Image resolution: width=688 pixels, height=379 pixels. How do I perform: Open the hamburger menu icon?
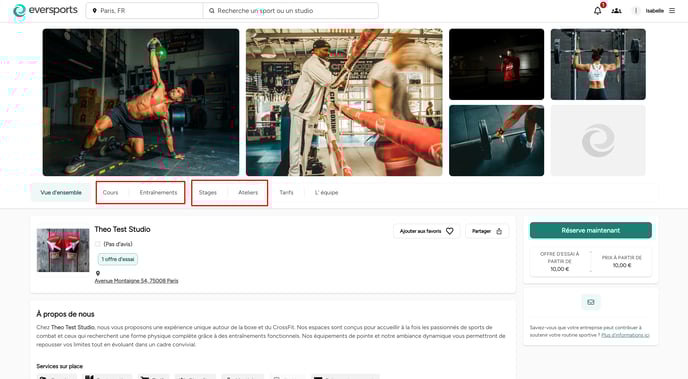[672, 11]
